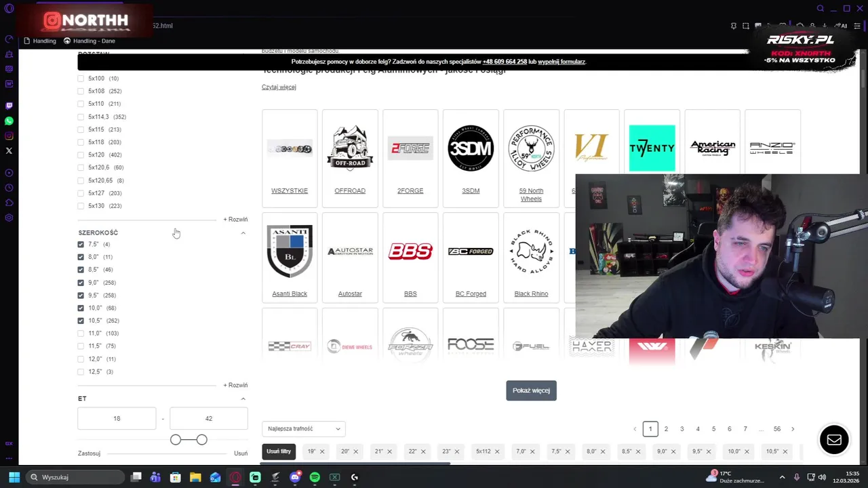Uncheck the 7,5" width checkbox

click(81, 244)
